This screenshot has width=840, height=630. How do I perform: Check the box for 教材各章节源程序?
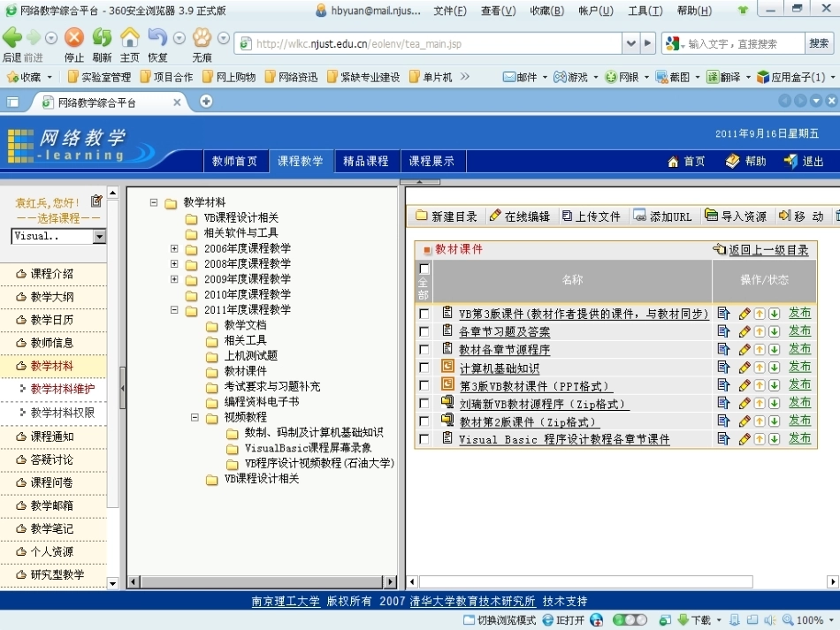coord(424,350)
